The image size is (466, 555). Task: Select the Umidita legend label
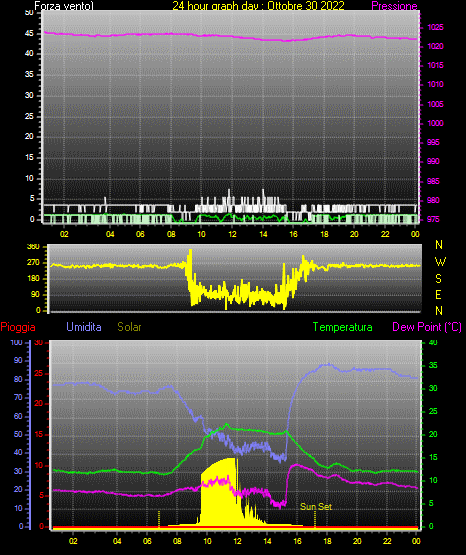(84, 327)
